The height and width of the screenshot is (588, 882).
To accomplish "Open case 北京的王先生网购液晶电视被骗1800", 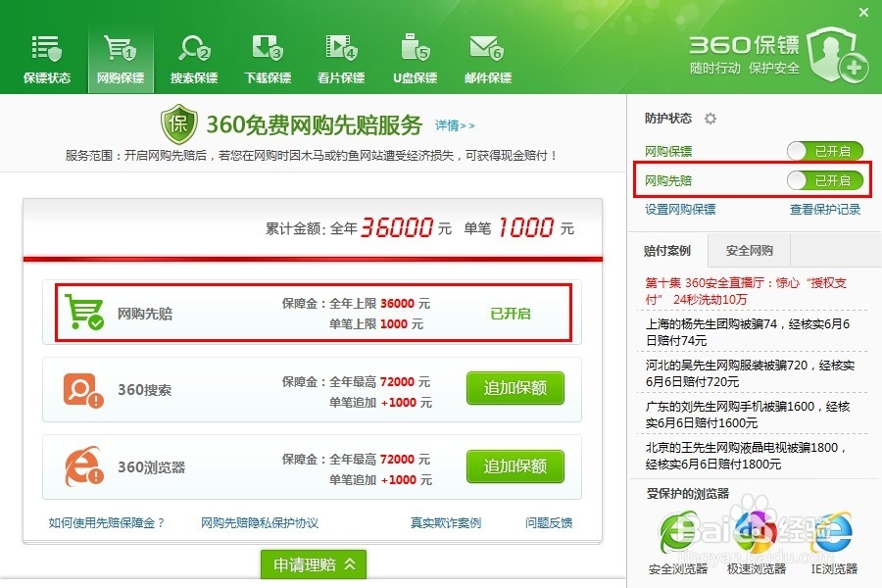I will coord(746,456).
